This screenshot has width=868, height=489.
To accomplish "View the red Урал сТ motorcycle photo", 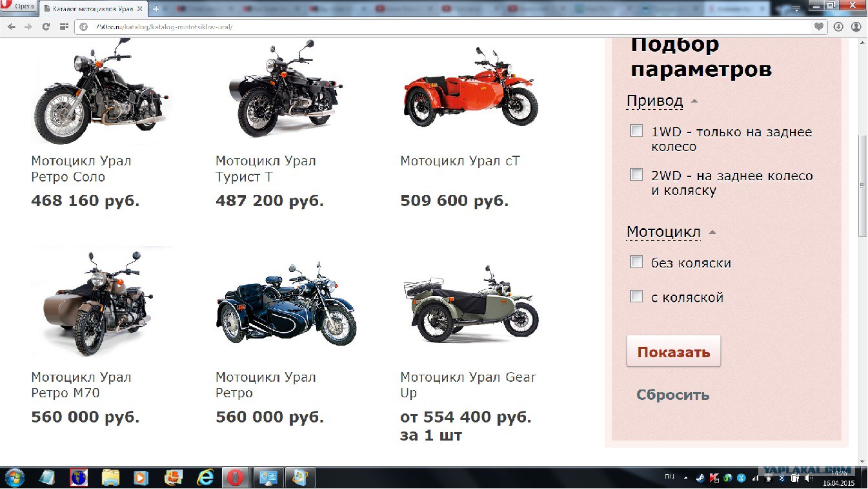I will [x=470, y=87].
